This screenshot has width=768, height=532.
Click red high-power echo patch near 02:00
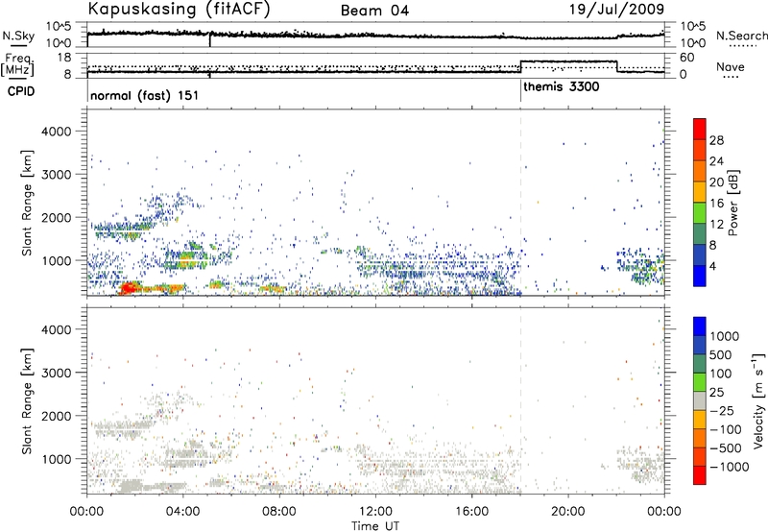point(129,288)
